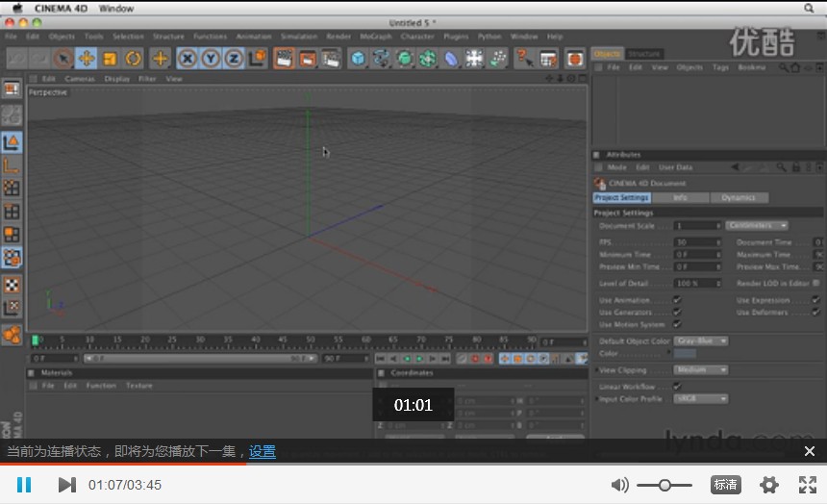Toggle Use Motion System checkbox
The height and width of the screenshot is (504, 827).
point(677,324)
